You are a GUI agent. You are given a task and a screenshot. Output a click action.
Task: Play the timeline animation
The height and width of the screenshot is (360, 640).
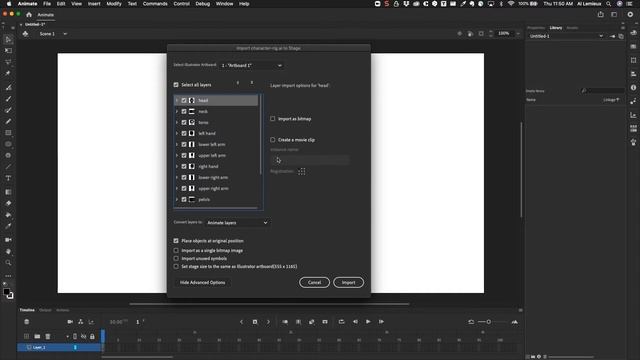(368, 322)
